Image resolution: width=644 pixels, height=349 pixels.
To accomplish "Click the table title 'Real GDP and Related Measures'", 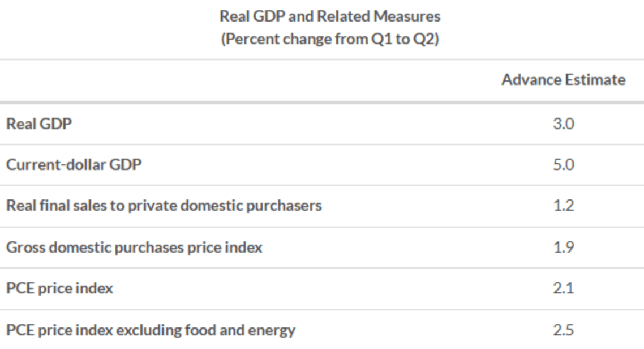I will (329, 18).
